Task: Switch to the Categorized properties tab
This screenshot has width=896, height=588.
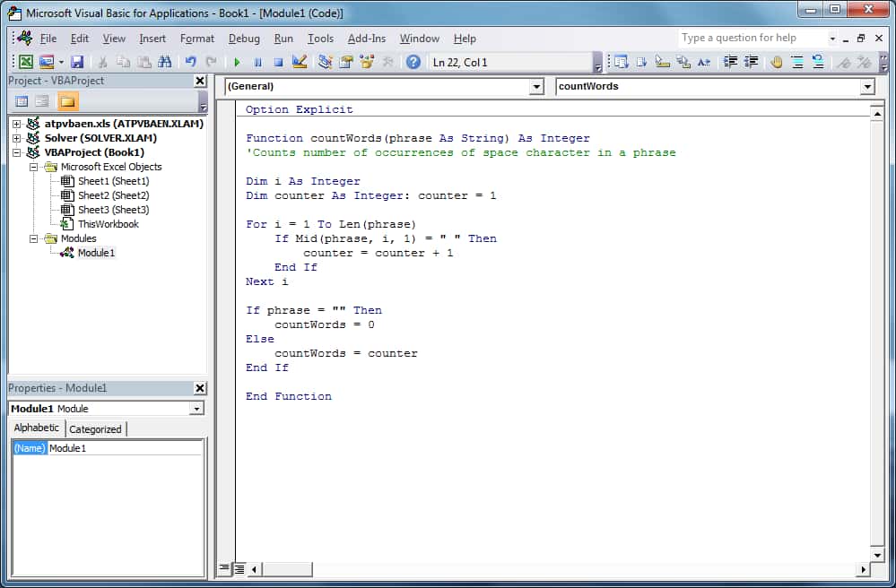Action: pyautogui.click(x=95, y=429)
